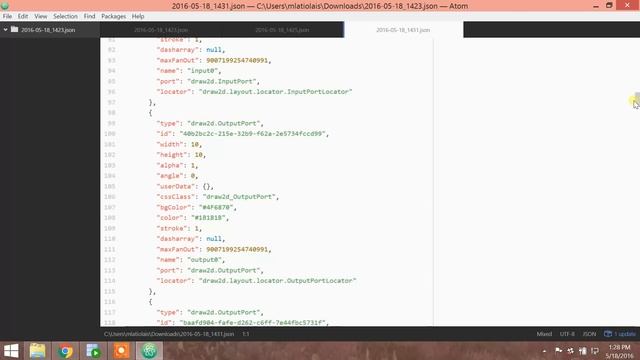Viewport: 640px width, 360px height.
Task: Click cursor position 1:1 in status bar
Action: (246, 334)
